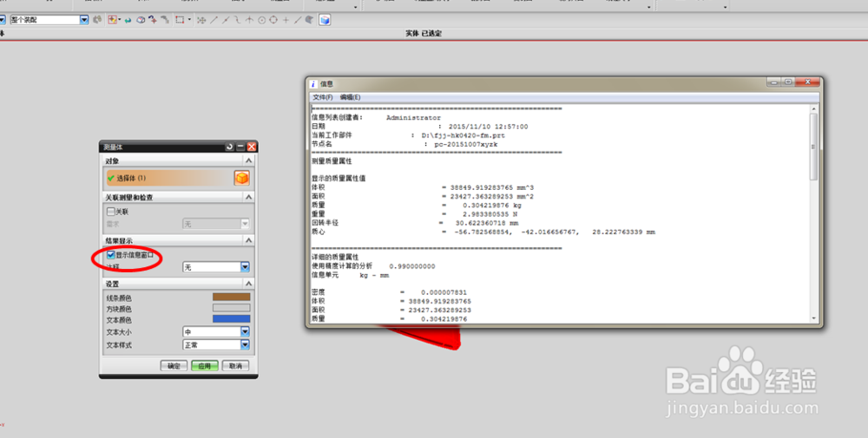Toggle the End Point snap line icon
The width and height of the screenshot is (868, 438).
click(x=214, y=20)
